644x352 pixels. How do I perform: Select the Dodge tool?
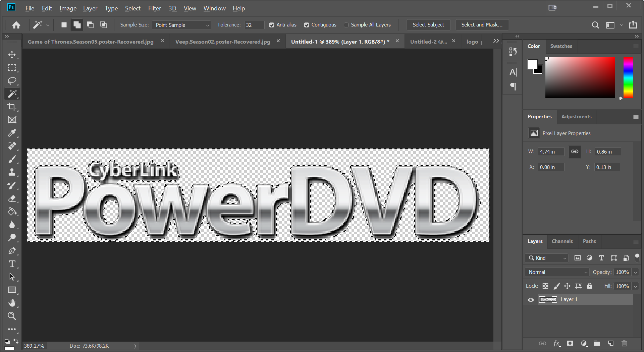click(x=12, y=238)
